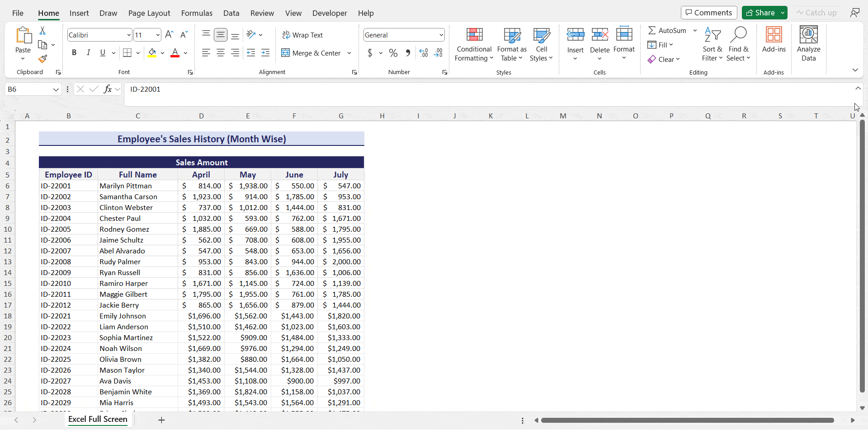The width and height of the screenshot is (868, 430).
Task: Click the Share button
Action: coord(760,13)
